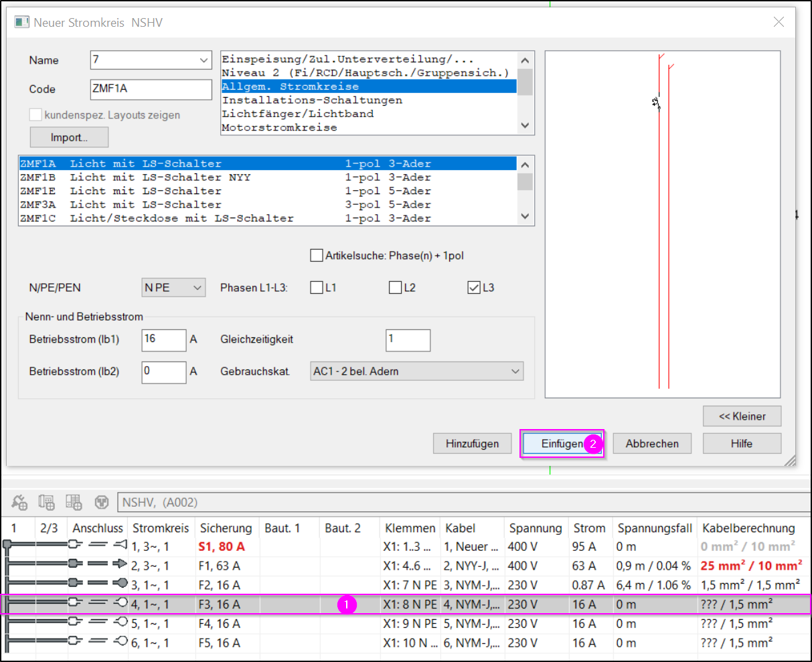The image size is (812, 662).
Task: Click the dialog resize grip corner
Action: [790, 460]
